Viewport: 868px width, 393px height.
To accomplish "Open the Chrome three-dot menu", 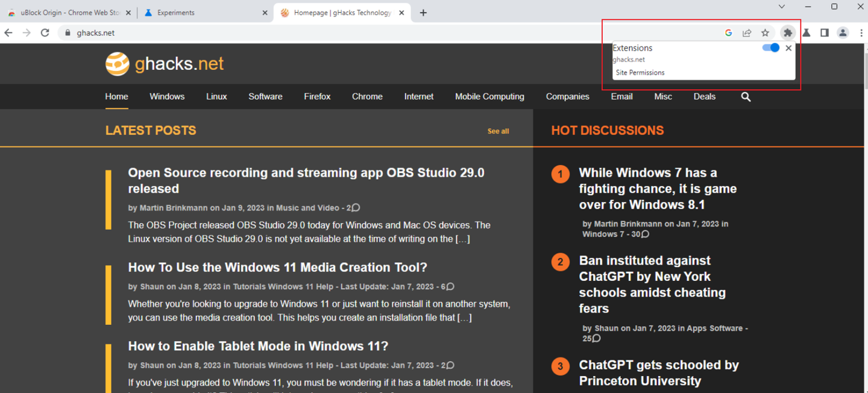I will click(x=861, y=33).
